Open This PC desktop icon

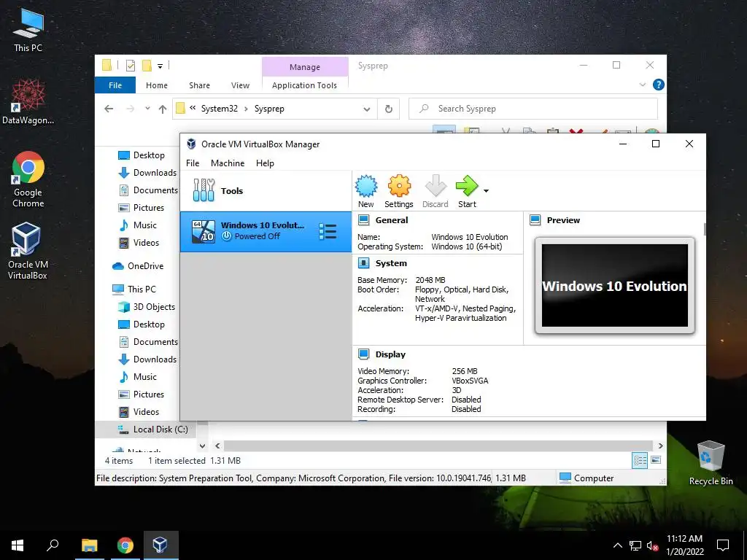(28, 31)
